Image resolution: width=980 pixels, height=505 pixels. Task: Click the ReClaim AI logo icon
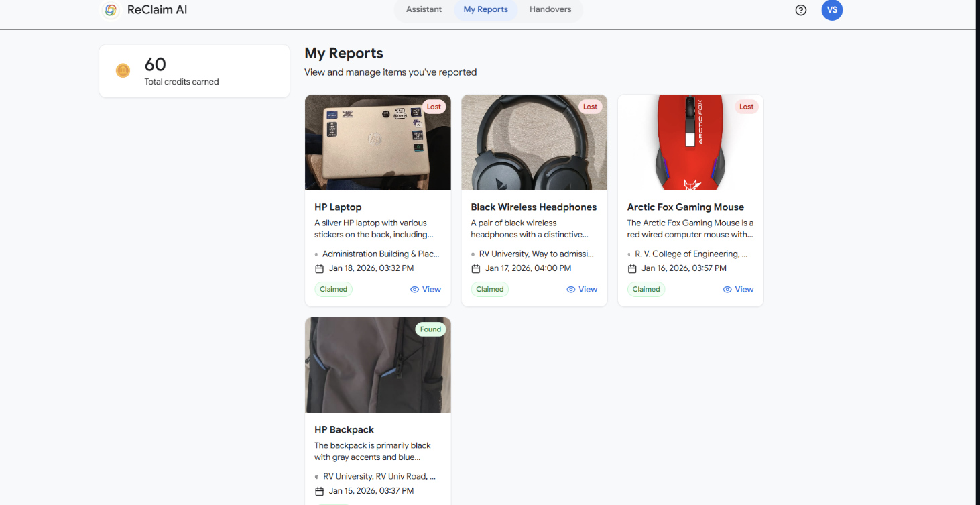point(111,10)
